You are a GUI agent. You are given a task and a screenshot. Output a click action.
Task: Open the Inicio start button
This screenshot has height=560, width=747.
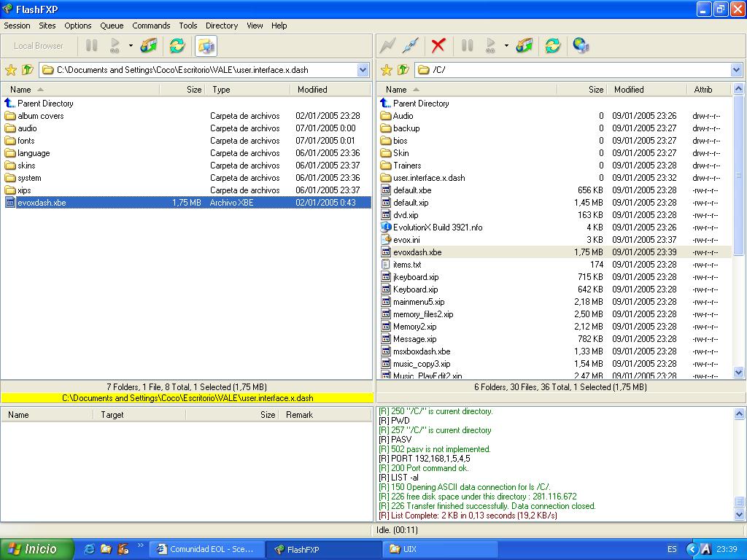pos(36,549)
